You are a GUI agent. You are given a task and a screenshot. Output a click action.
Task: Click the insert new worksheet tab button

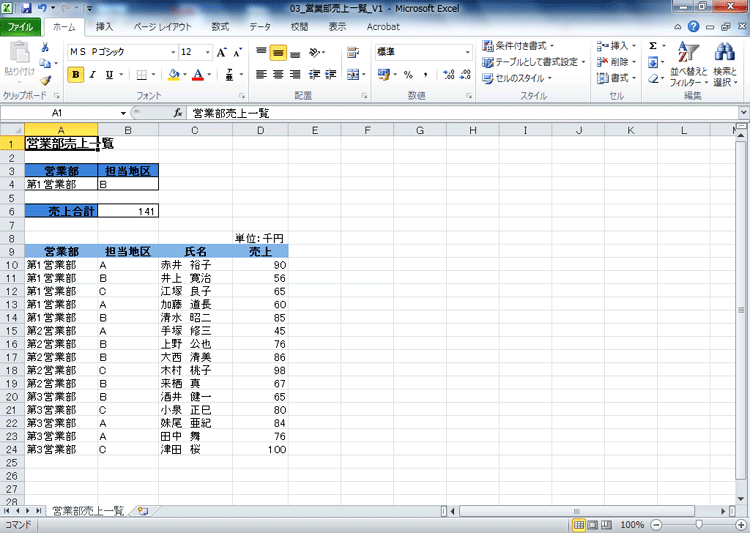pos(143,511)
